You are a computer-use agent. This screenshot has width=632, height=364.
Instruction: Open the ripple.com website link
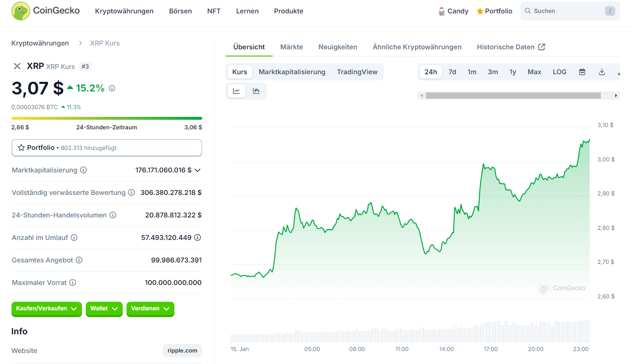[182, 351]
